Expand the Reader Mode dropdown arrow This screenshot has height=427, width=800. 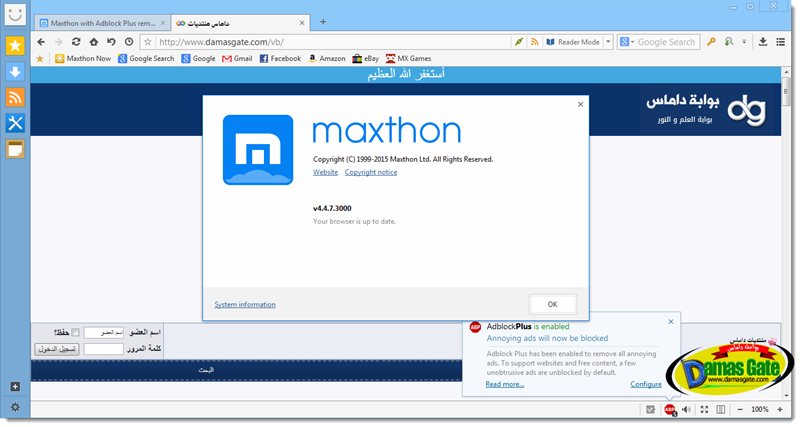click(608, 42)
